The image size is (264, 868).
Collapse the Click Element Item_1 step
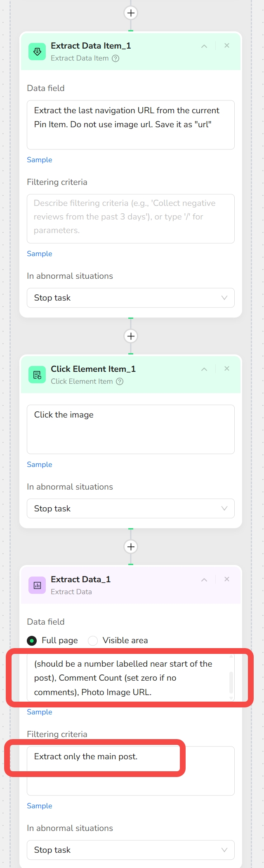pyautogui.click(x=204, y=369)
